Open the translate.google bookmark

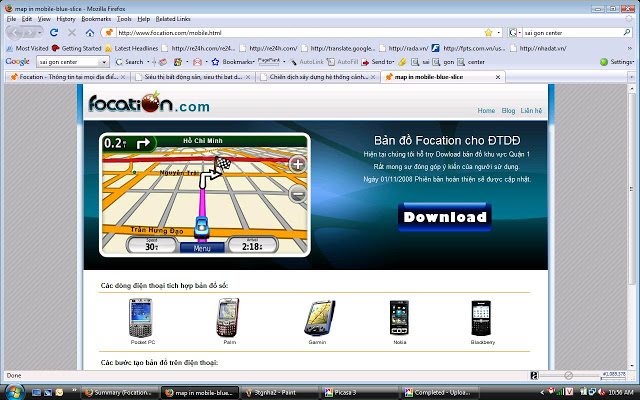(x=338, y=48)
